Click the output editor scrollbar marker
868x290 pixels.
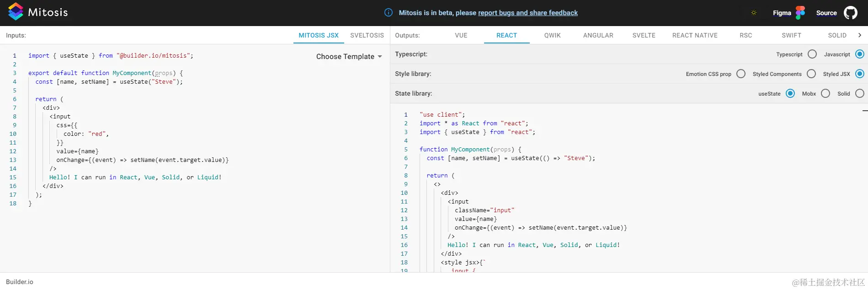[x=865, y=111]
